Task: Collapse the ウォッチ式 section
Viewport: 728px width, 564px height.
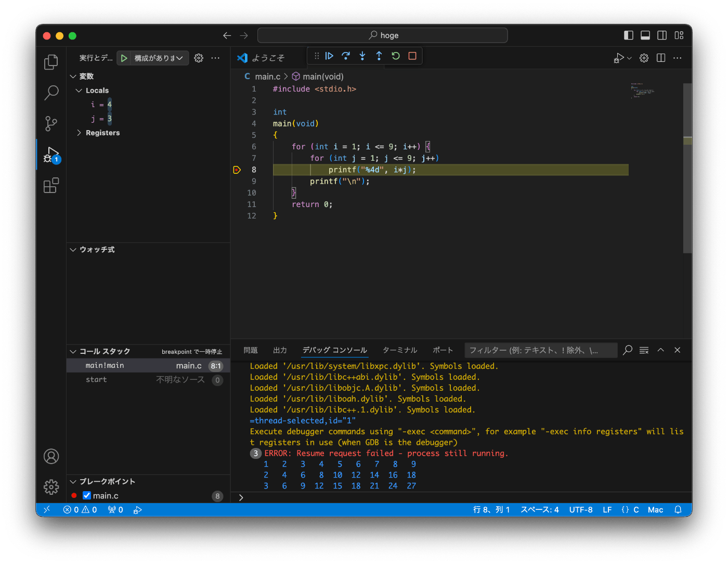Action: 73,250
